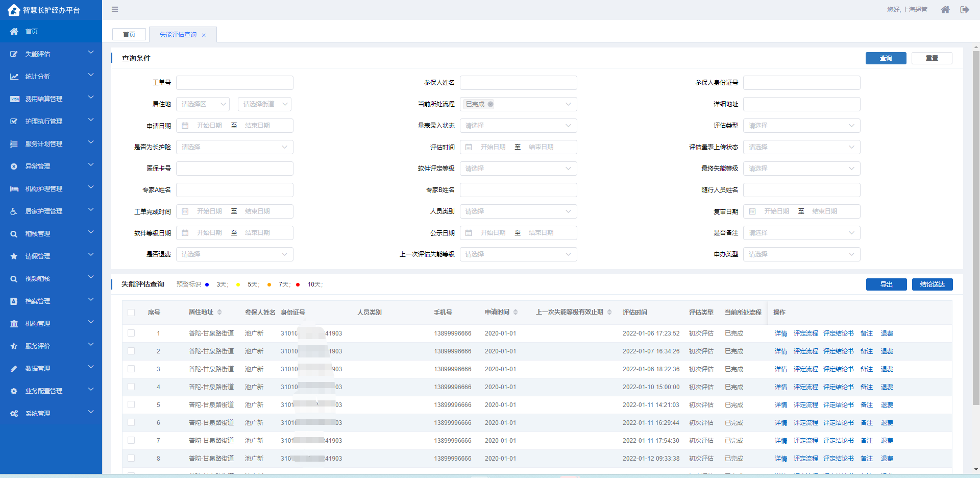Click the 统计分析 chart icon in sidebar

coord(14,76)
